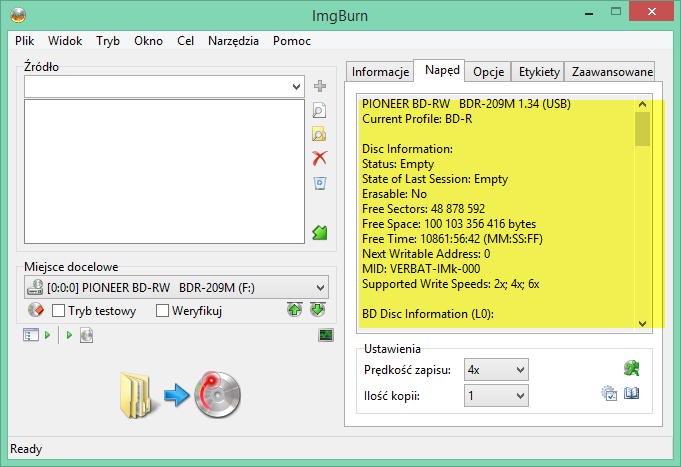
Task: Click the drive info scrollbar up arrow
Action: [642, 104]
